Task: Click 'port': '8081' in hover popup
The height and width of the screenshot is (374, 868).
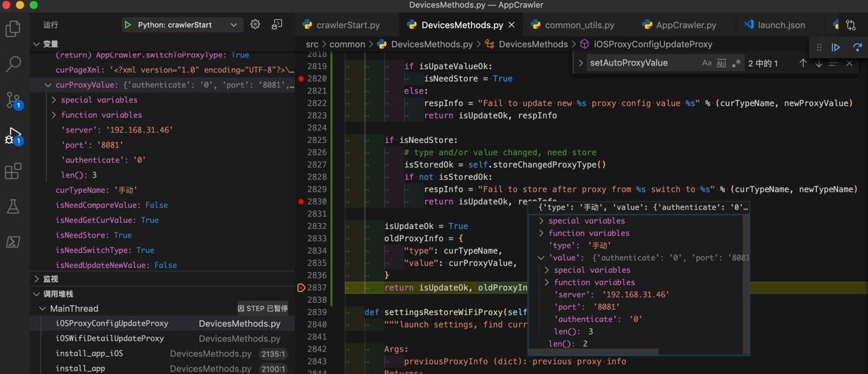Action: point(586,307)
